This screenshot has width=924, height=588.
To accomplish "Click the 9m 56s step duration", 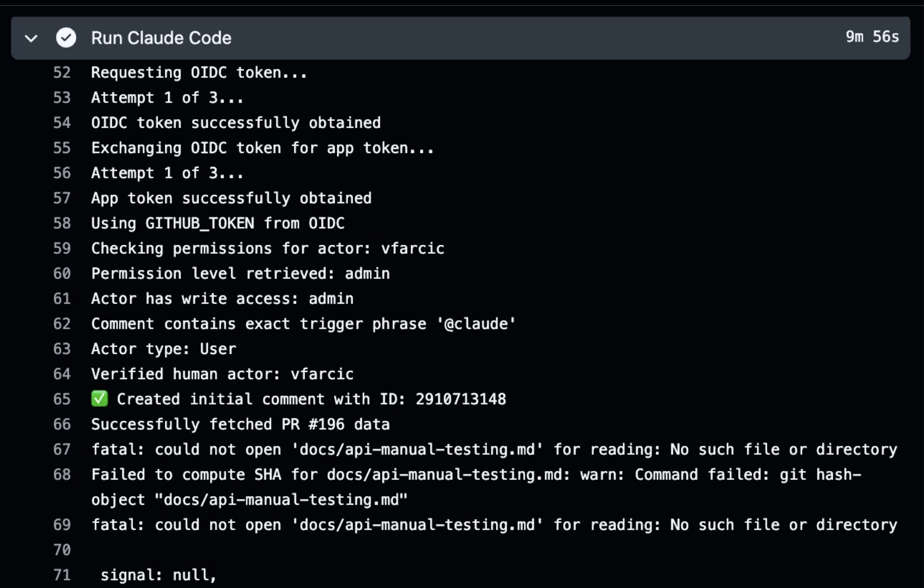I will point(872,37).
